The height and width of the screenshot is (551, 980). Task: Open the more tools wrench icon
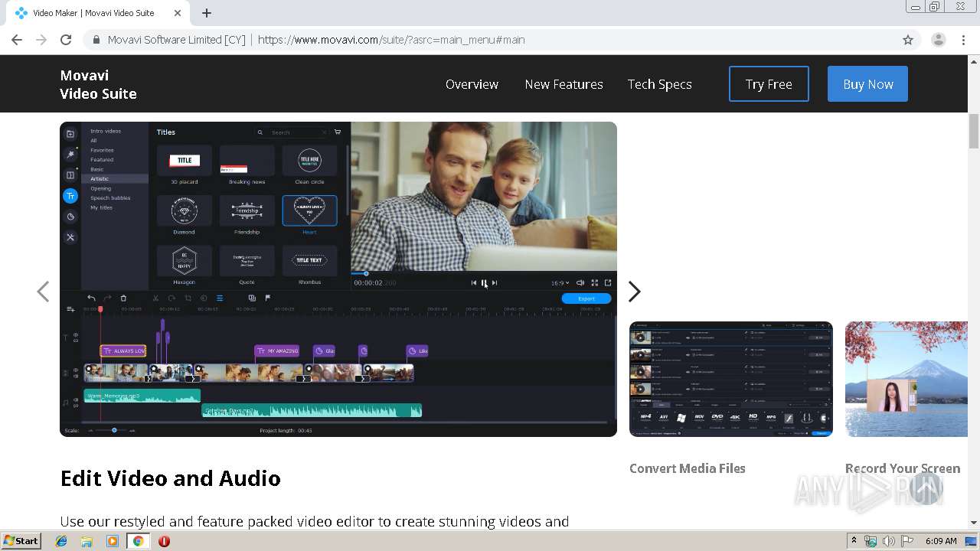pyautogui.click(x=70, y=237)
